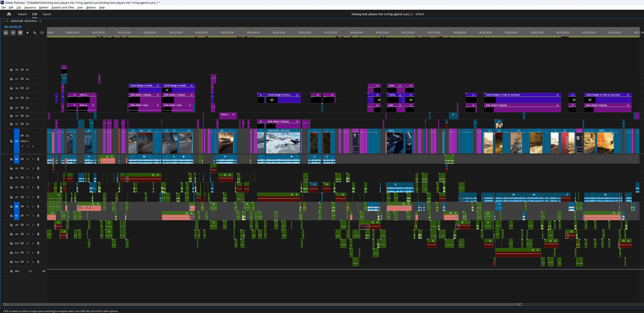The height and width of the screenshot is (313, 644).
Task: Solo audio track A3
Action: (33, 178)
